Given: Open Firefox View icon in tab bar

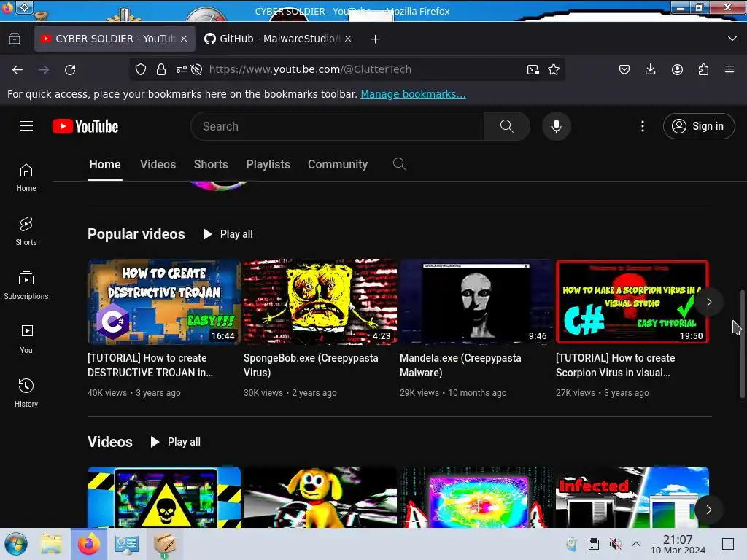Looking at the screenshot, I should (15, 39).
